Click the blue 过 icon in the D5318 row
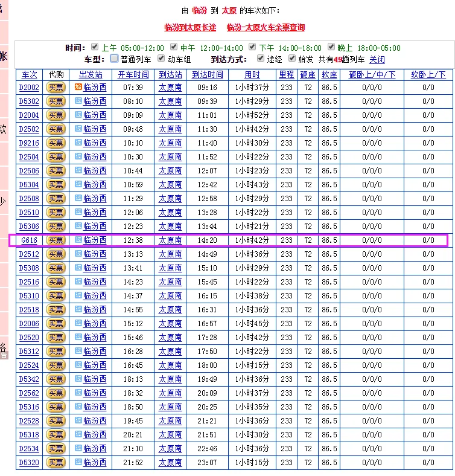 [x=78, y=434]
